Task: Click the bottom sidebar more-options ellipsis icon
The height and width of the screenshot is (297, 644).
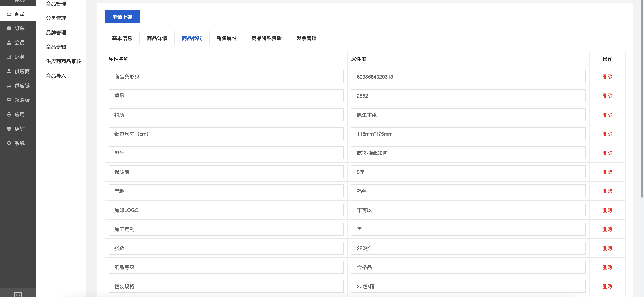Action: pyautogui.click(x=18, y=294)
